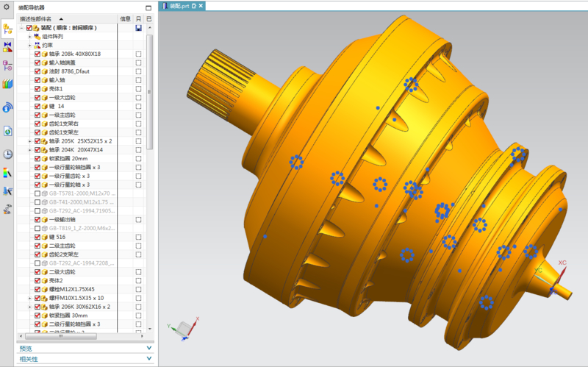The width and height of the screenshot is (588, 367).
Task: Select the GB-T292_AC-1994,7208 row
Action: 81,263
